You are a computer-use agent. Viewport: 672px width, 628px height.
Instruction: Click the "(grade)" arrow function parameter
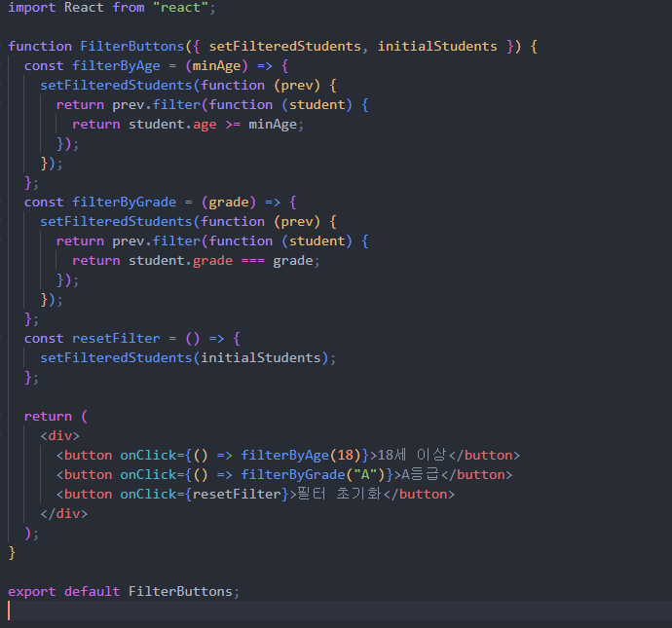[229, 203]
